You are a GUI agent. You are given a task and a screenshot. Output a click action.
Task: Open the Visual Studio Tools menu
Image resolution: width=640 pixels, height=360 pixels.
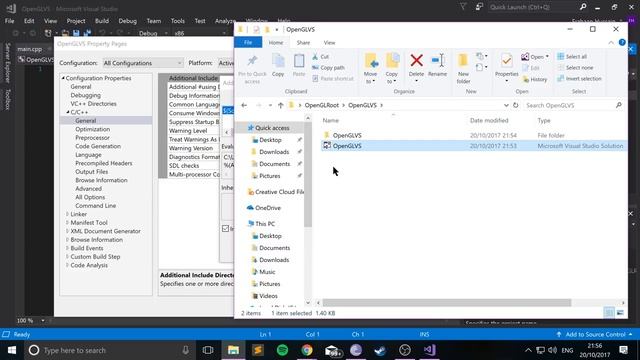[x=178, y=21]
